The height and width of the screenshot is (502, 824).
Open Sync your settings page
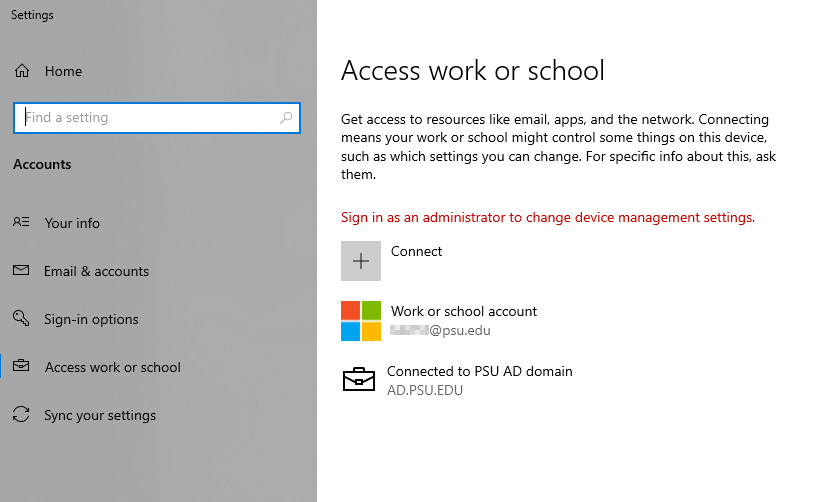click(x=100, y=415)
